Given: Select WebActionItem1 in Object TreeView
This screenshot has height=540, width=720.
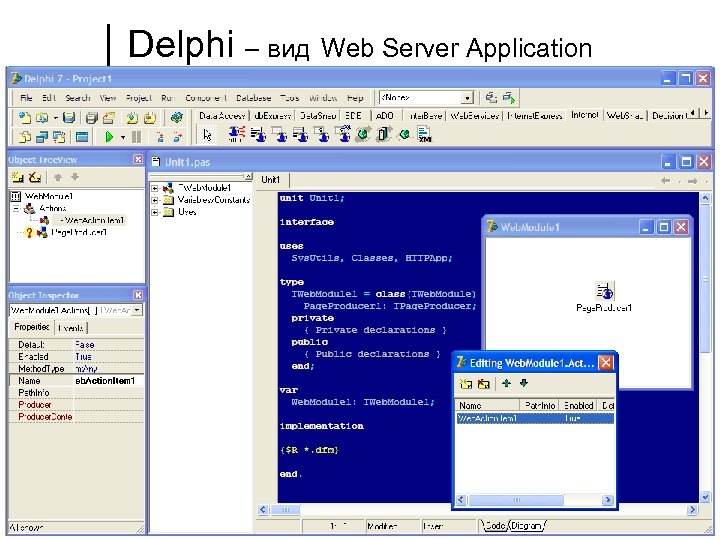Looking at the screenshot, I should point(92,220).
